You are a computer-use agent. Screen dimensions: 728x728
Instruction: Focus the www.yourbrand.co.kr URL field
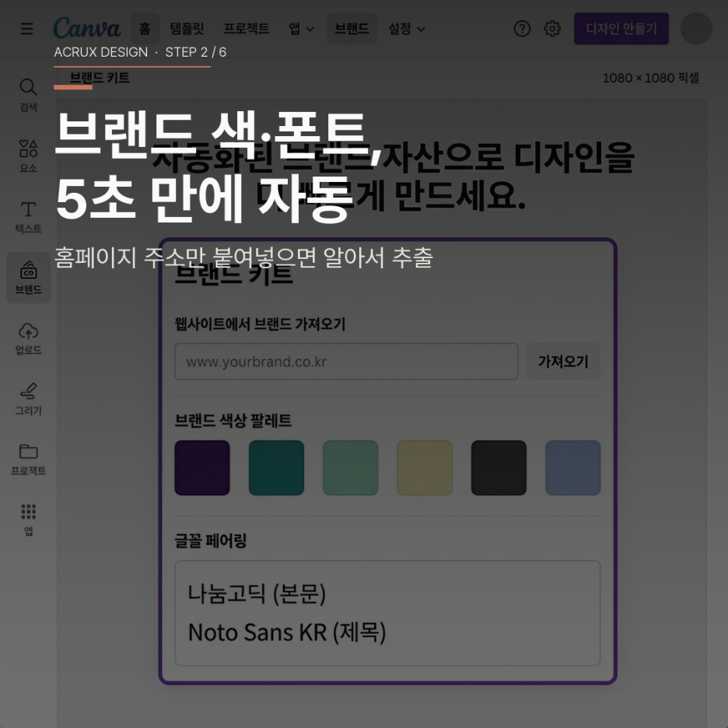(x=346, y=361)
